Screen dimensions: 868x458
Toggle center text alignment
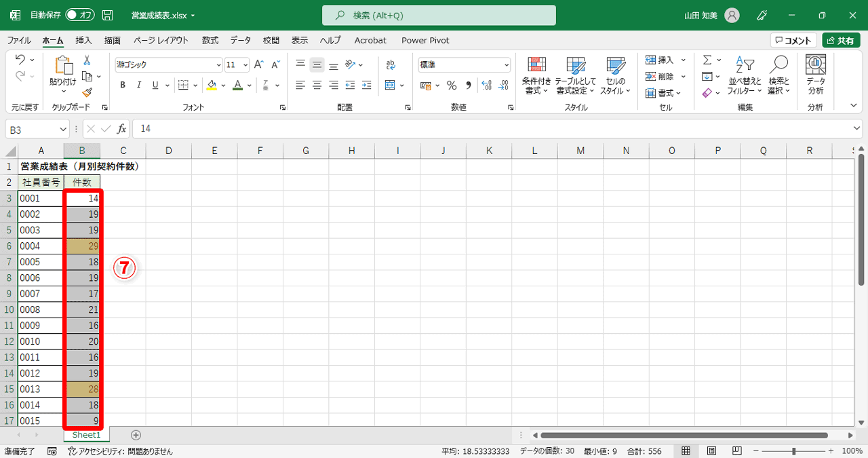coord(317,85)
